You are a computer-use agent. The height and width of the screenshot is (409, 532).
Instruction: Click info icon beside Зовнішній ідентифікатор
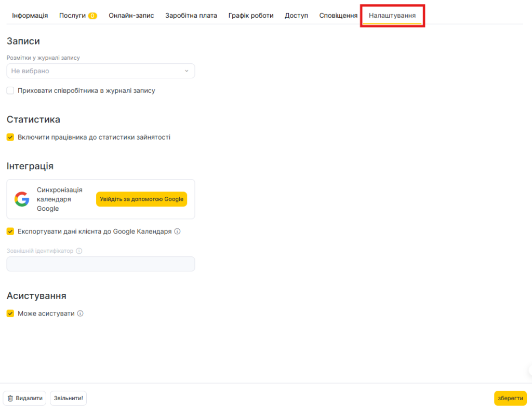pos(79,251)
